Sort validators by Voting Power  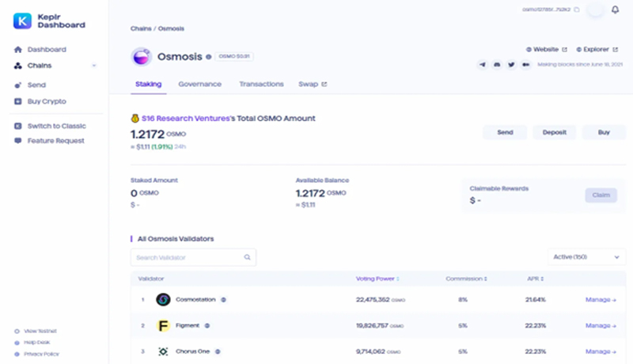(x=377, y=279)
